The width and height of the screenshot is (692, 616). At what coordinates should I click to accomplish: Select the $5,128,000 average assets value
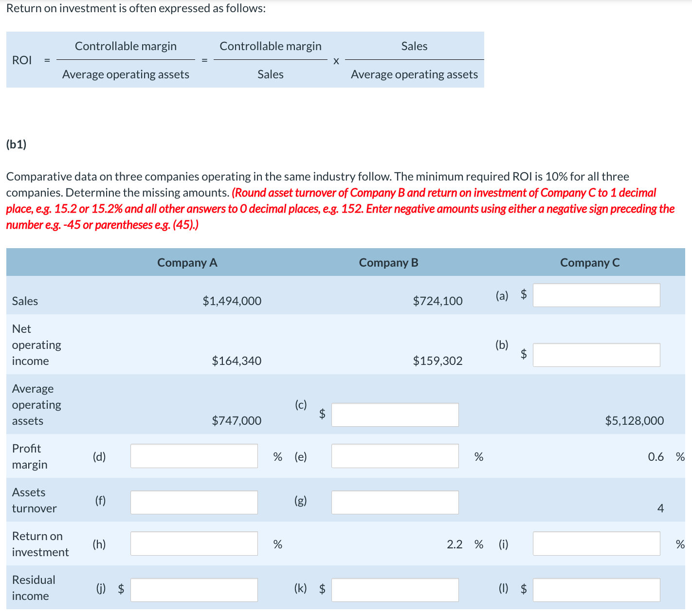click(x=634, y=420)
